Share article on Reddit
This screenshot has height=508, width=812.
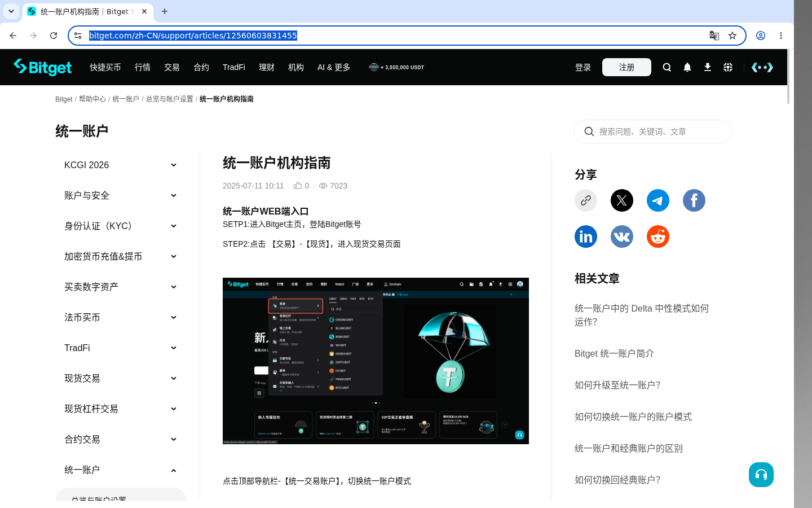(x=658, y=237)
